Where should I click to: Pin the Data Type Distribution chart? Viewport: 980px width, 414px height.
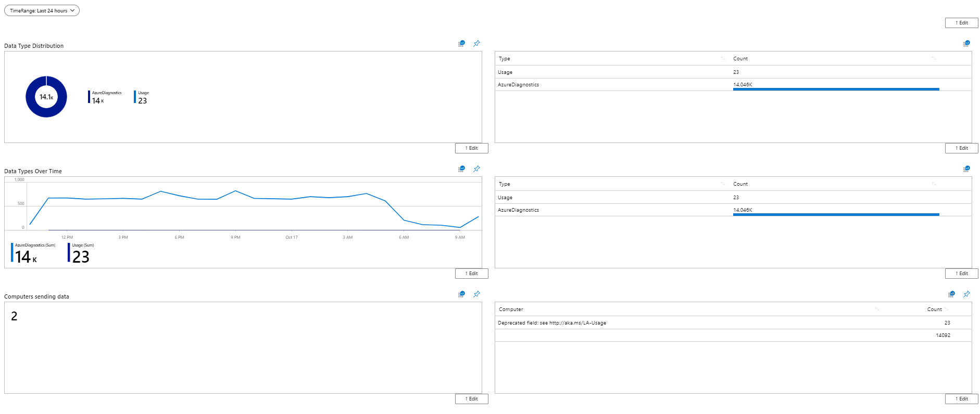coord(476,44)
